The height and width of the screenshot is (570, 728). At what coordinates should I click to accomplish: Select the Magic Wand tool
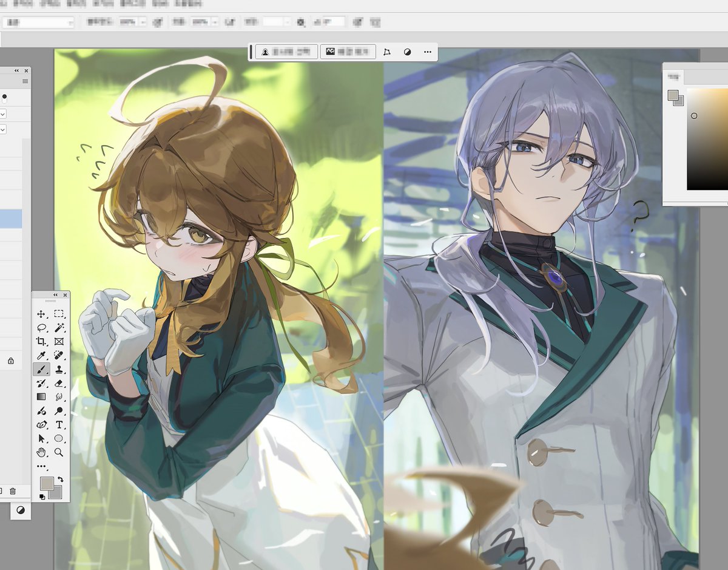[x=59, y=328]
